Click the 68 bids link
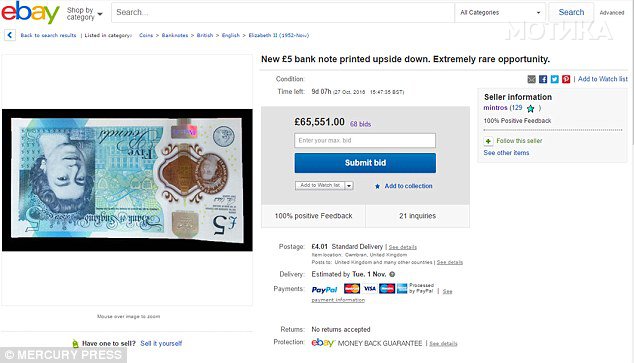This screenshot has width=634, height=363. (360, 124)
